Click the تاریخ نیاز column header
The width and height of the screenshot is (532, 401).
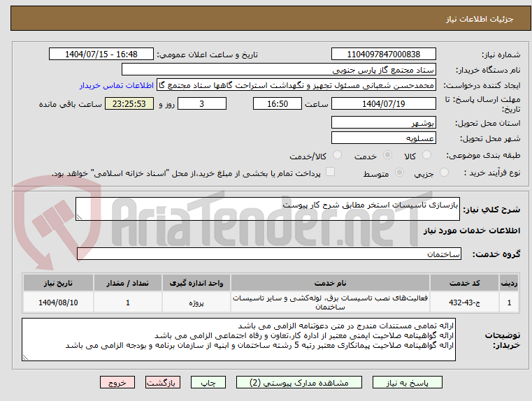[58, 283]
